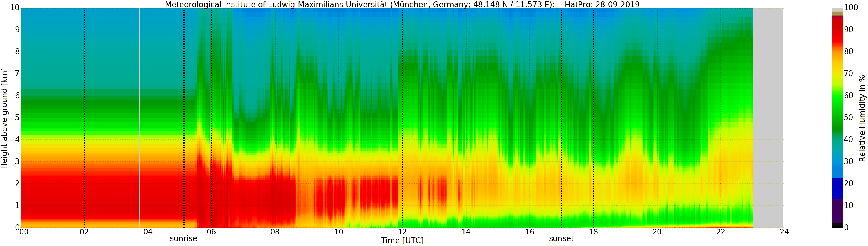The height and width of the screenshot is (246, 868).
Task: Click time axis tick label '02'
Action: (x=84, y=232)
